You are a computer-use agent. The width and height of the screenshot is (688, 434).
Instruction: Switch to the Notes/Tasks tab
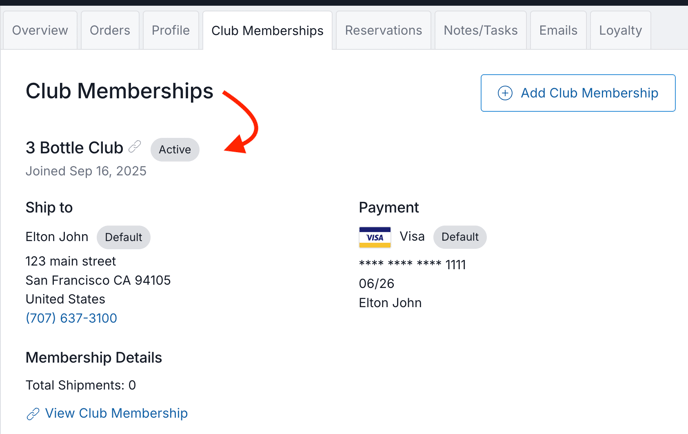click(480, 30)
